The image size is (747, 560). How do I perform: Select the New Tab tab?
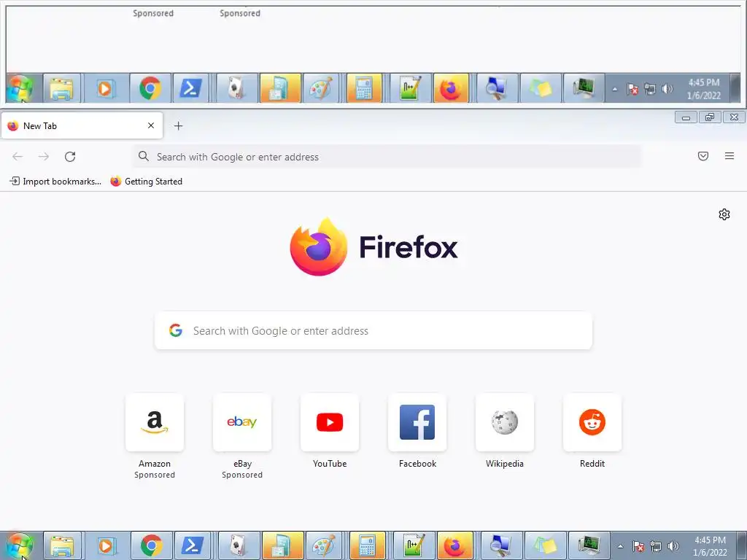82,125
